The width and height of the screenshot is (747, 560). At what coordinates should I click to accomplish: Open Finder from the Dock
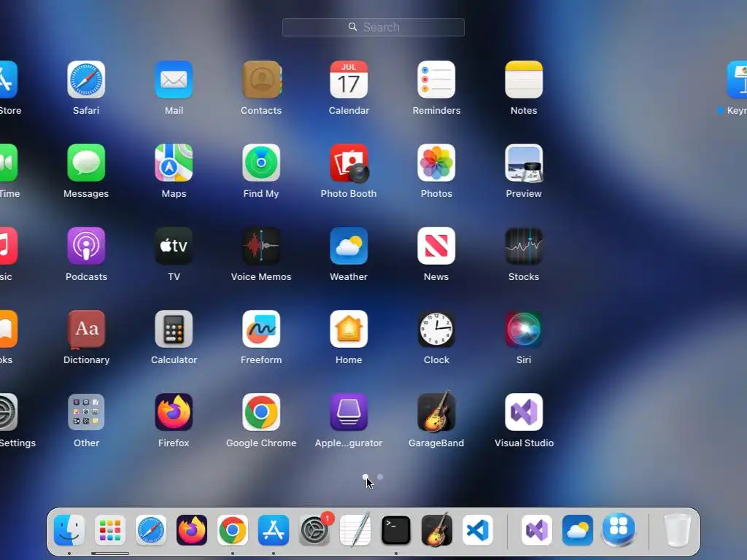(69, 530)
